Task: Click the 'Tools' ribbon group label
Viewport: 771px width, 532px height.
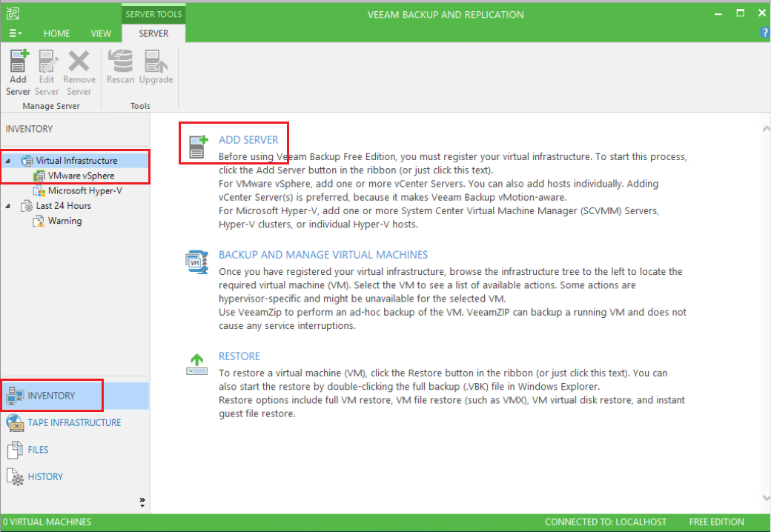Action: point(140,106)
